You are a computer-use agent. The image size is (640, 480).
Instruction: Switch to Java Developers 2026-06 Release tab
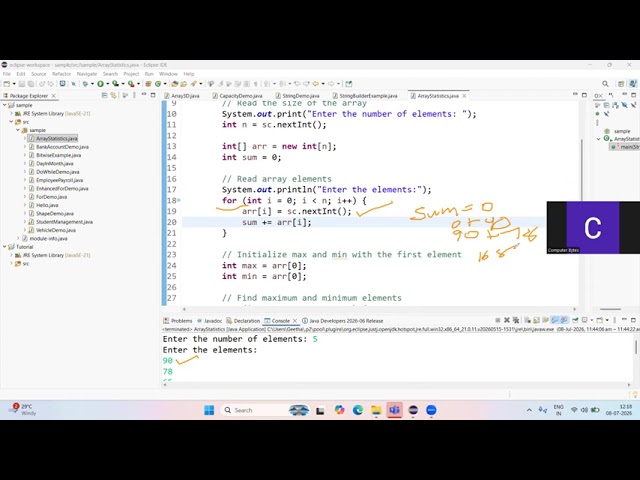tap(342, 320)
